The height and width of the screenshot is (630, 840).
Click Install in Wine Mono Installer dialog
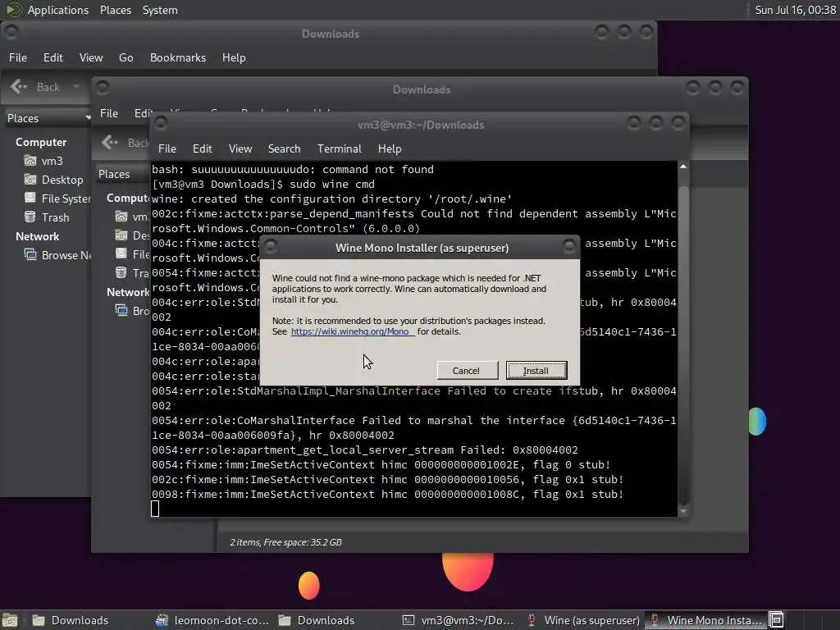pos(536,370)
